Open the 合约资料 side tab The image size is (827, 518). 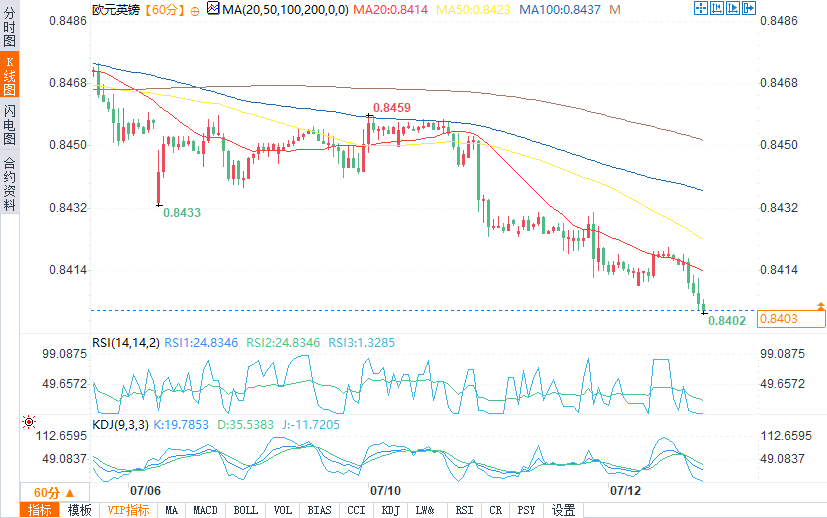click(x=9, y=184)
